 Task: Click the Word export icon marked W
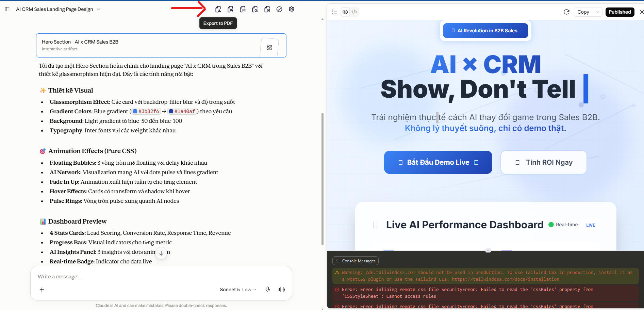230,9
